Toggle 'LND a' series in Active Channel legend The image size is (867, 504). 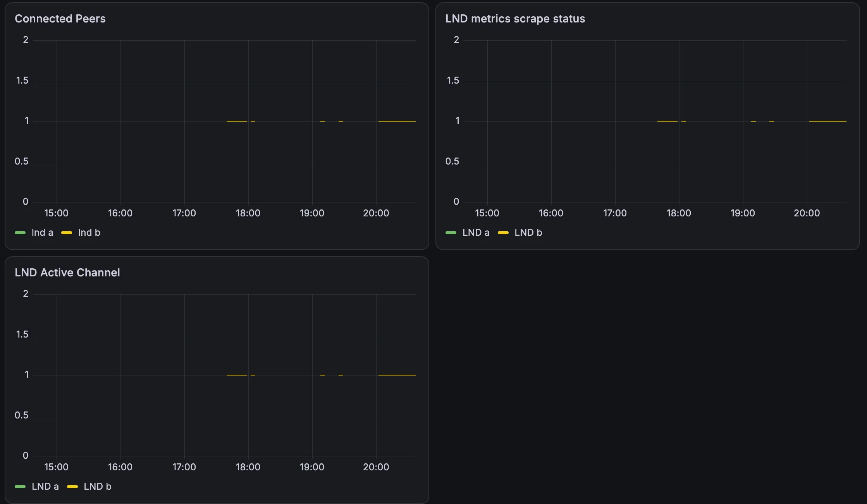[45, 486]
